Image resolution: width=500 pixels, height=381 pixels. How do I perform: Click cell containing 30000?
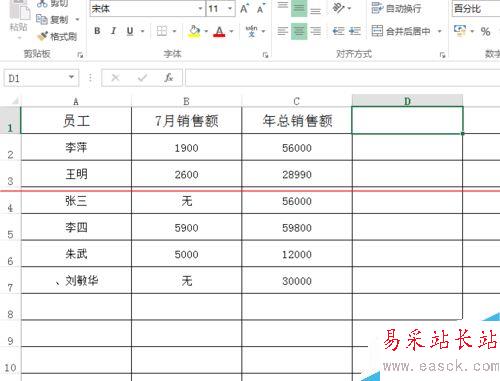[x=297, y=281]
